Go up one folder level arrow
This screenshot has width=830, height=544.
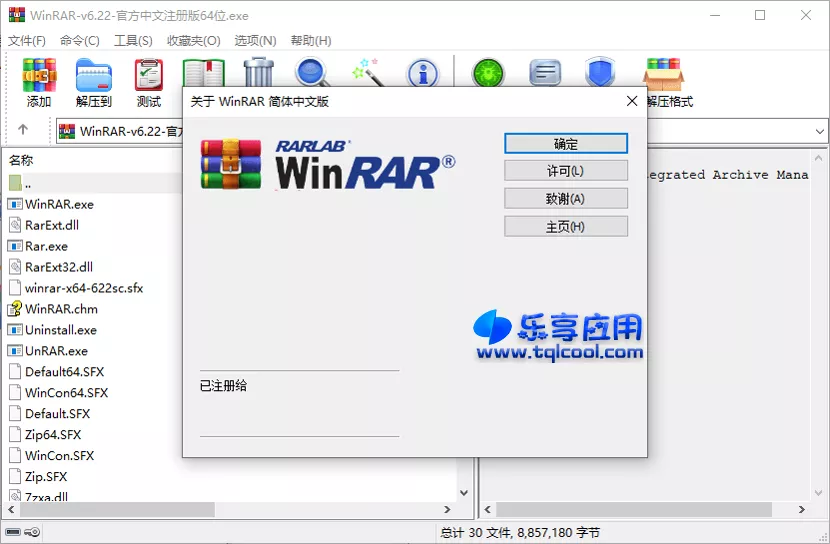click(x=23, y=130)
